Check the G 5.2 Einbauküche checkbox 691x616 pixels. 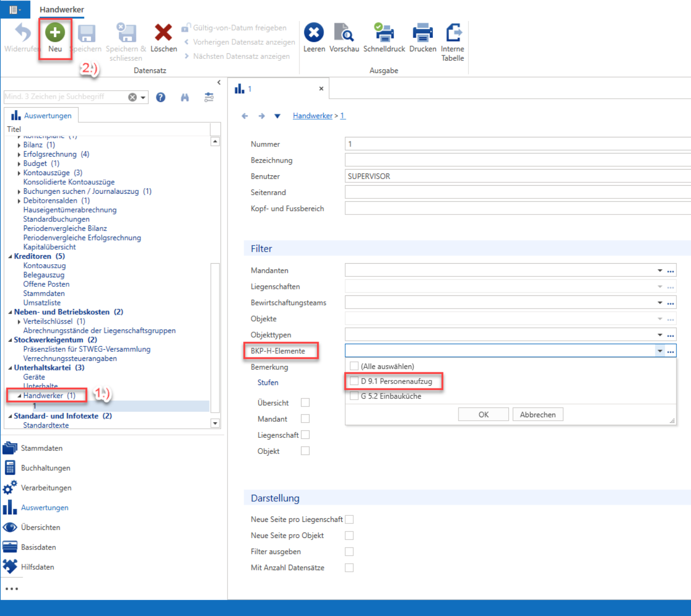click(x=354, y=396)
